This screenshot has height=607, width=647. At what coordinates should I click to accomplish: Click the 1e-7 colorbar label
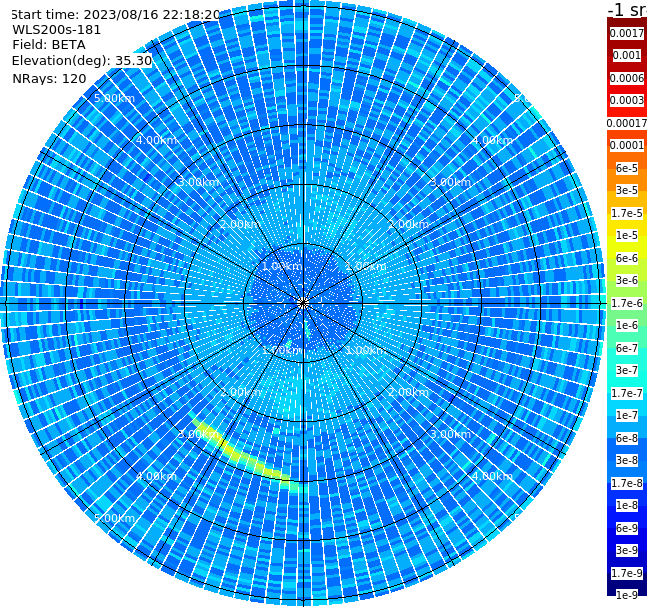click(x=627, y=415)
